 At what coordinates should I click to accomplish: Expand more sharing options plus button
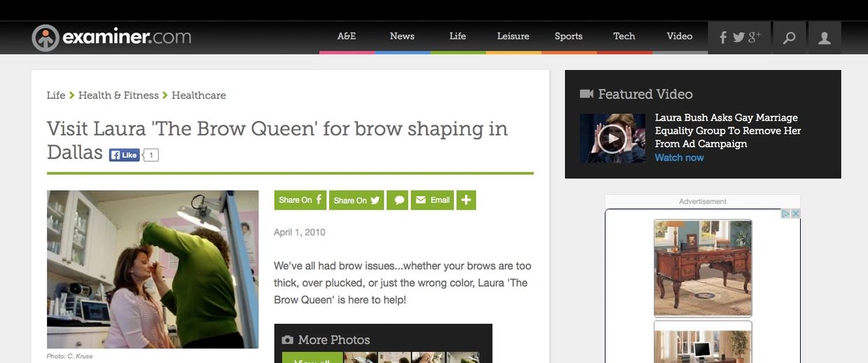pyautogui.click(x=466, y=200)
